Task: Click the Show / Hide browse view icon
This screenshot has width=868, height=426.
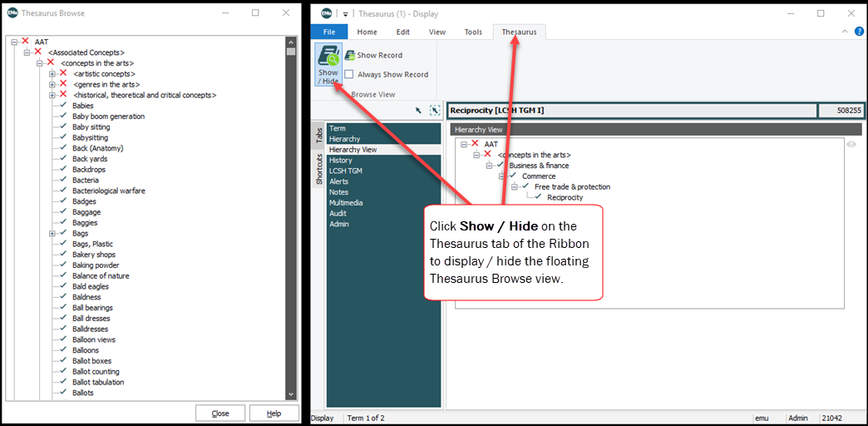Action: click(328, 64)
